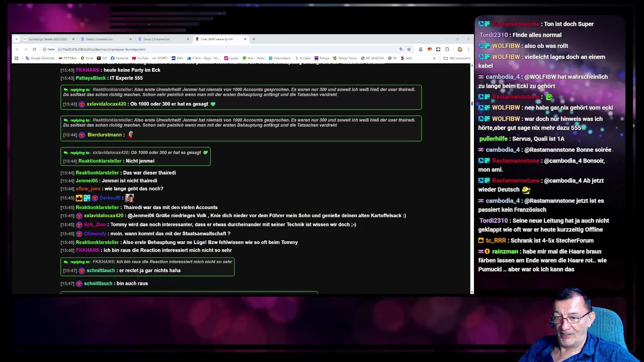644x362 pixels.
Task: Close the Bundesliga Tabelle tab
Action: pos(73,39)
